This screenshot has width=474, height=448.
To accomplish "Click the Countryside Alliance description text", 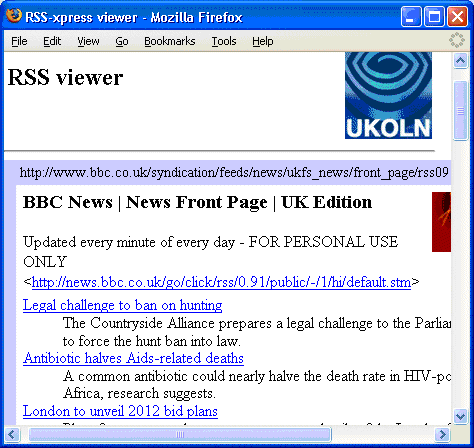I will (257, 332).
